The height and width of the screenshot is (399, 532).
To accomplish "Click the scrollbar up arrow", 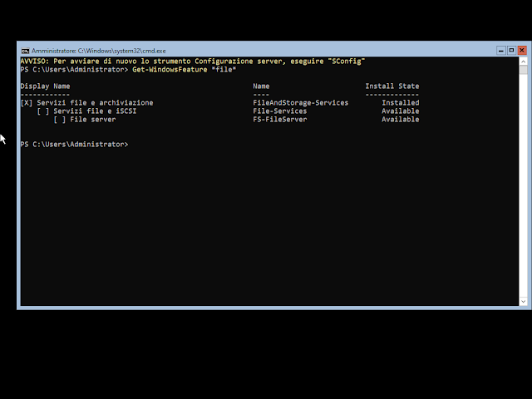I will coord(523,62).
